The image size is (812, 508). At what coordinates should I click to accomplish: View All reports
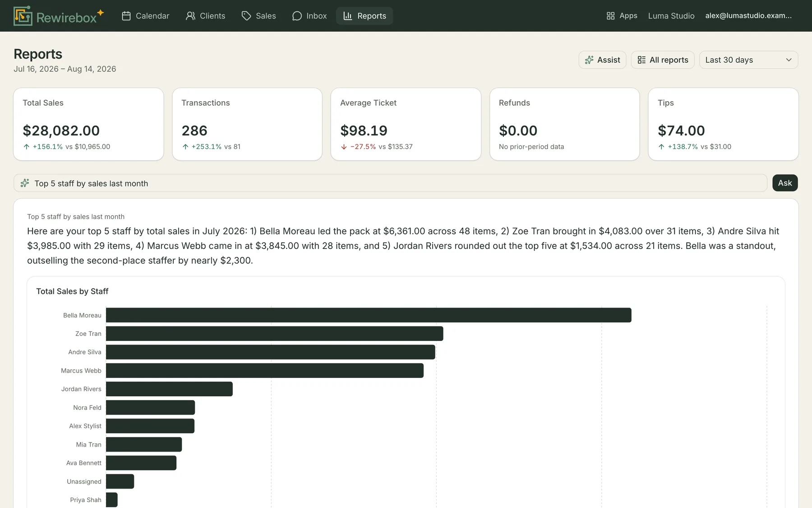(663, 60)
